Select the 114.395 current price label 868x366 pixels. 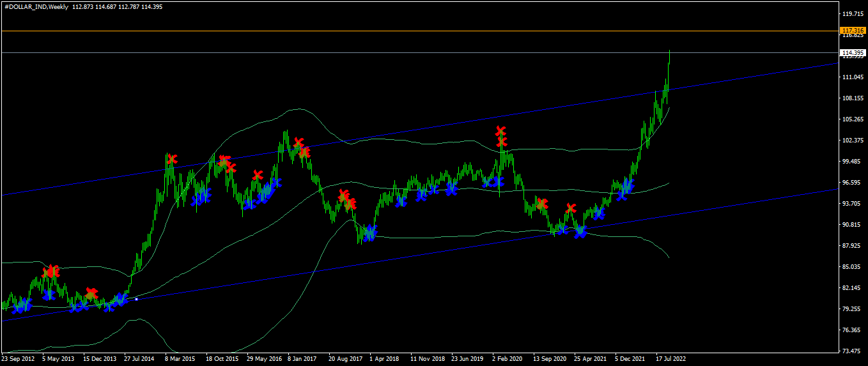coord(853,52)
